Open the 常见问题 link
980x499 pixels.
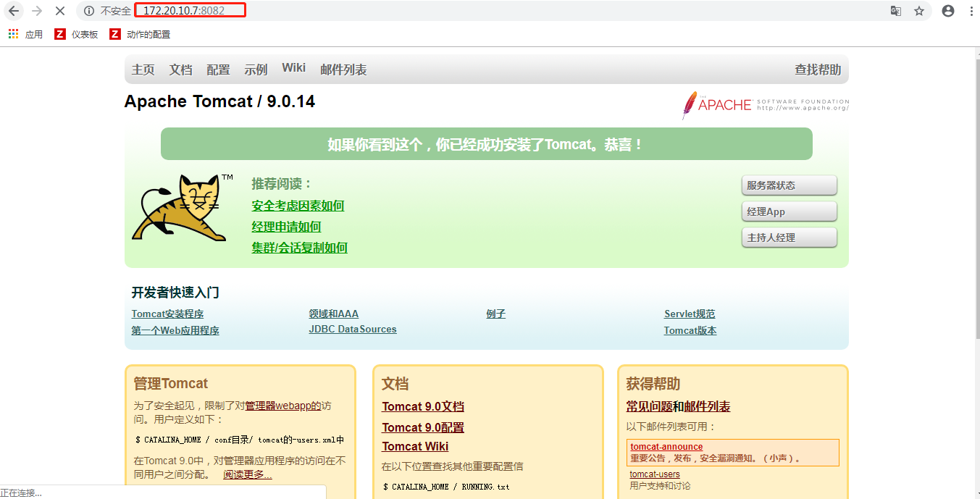649,407
